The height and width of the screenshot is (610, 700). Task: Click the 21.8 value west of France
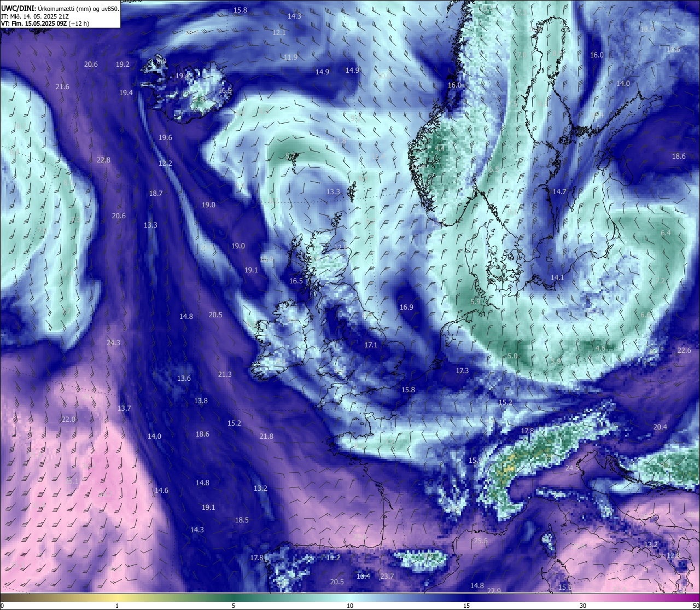click(266, 437)
